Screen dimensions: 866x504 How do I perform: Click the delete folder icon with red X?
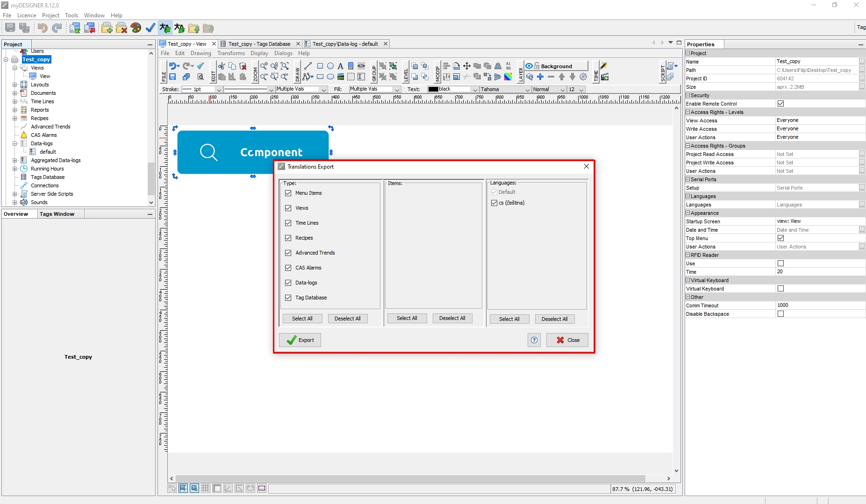122,28
